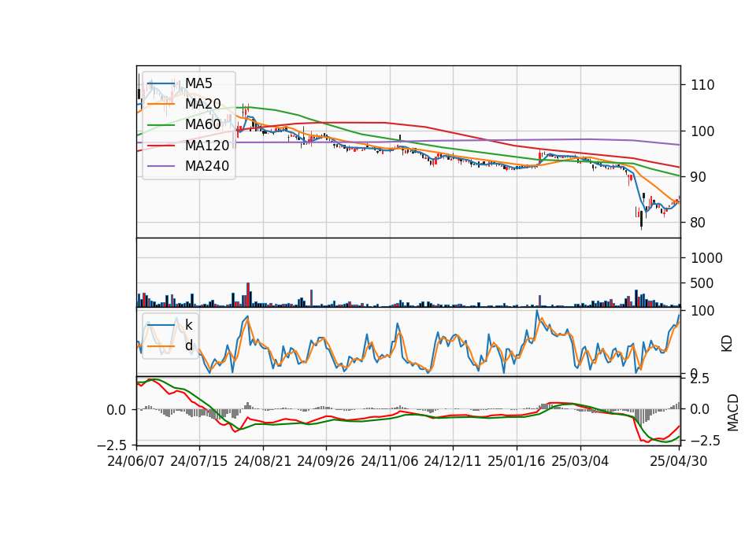
Task: Click the left-side MACD tick 0.0
Action: point(117,410)
